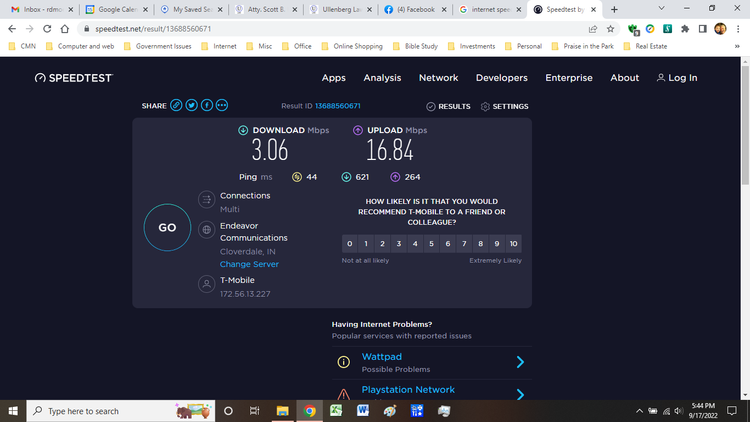The height and width of the screenshot is (422, 750).
Task: Open Chrome profile avatar
Action: 720,29
